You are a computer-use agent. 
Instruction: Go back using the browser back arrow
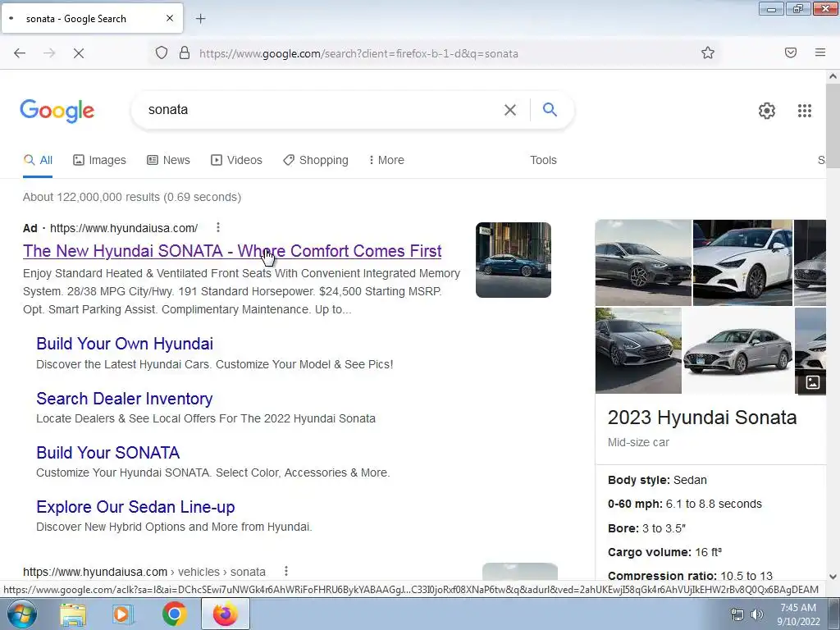[x=20, y=53]
